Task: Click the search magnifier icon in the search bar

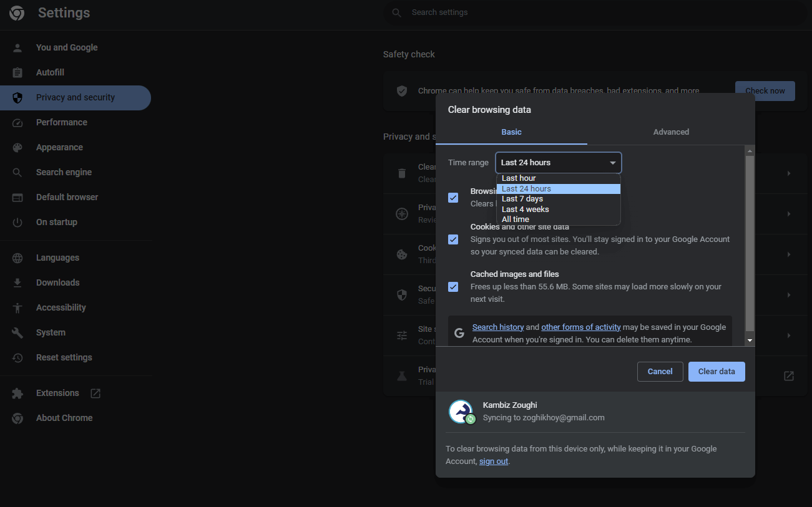Action: click(396, 12)
